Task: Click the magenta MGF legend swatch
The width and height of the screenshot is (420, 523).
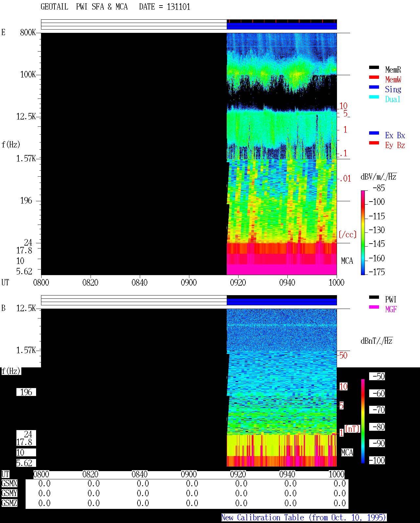Action: point(374,307)
